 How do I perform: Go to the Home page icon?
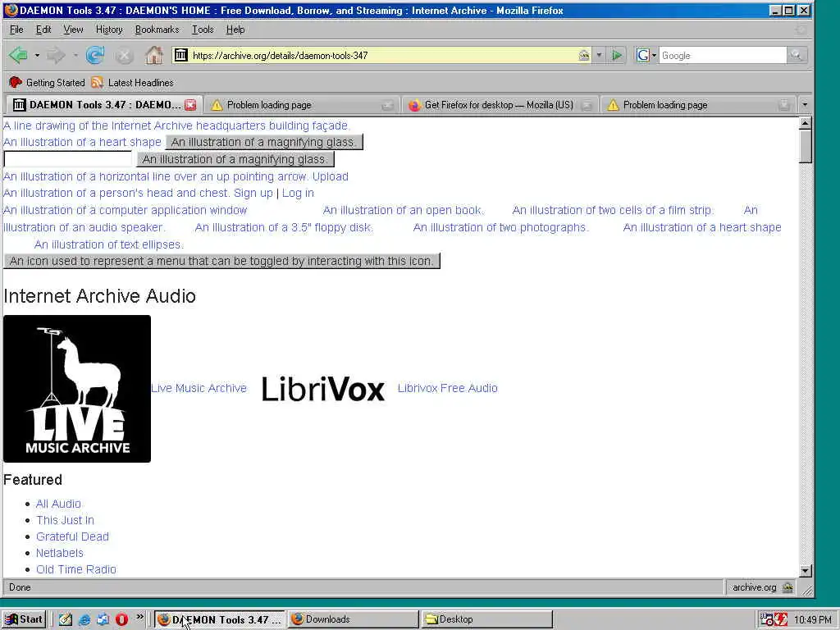(x=154, y=55)
